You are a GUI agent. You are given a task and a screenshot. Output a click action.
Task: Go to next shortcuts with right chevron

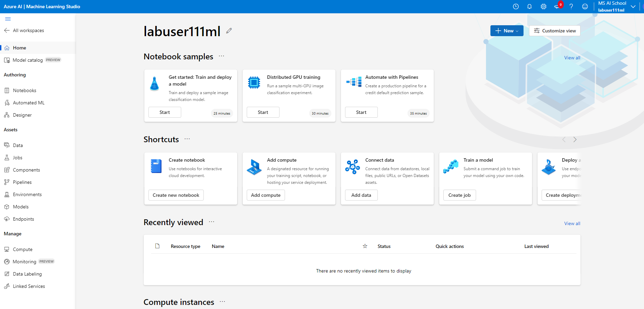[575, 139]
